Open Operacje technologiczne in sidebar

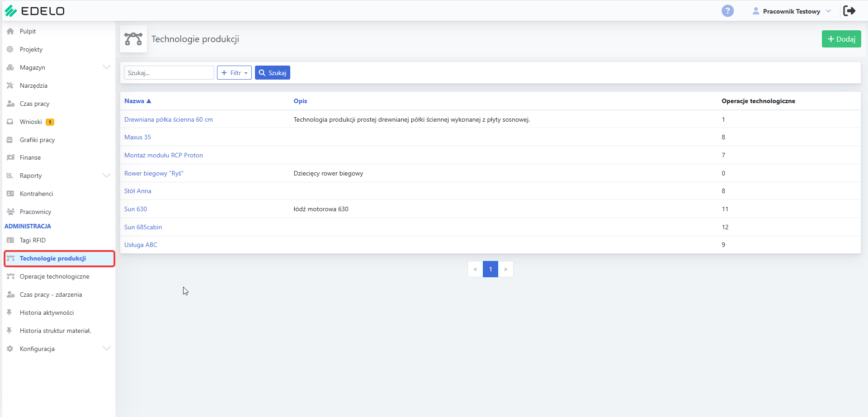tap(54, 276)
